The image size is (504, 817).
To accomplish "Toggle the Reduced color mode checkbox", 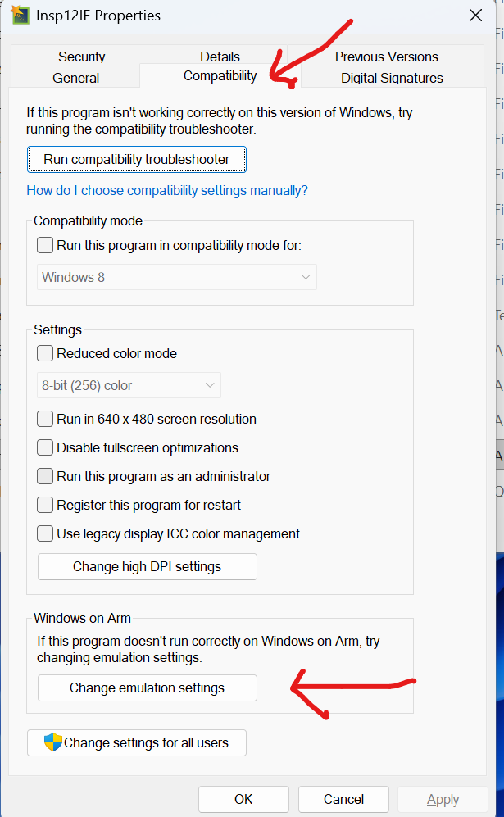I will (46, 354).
